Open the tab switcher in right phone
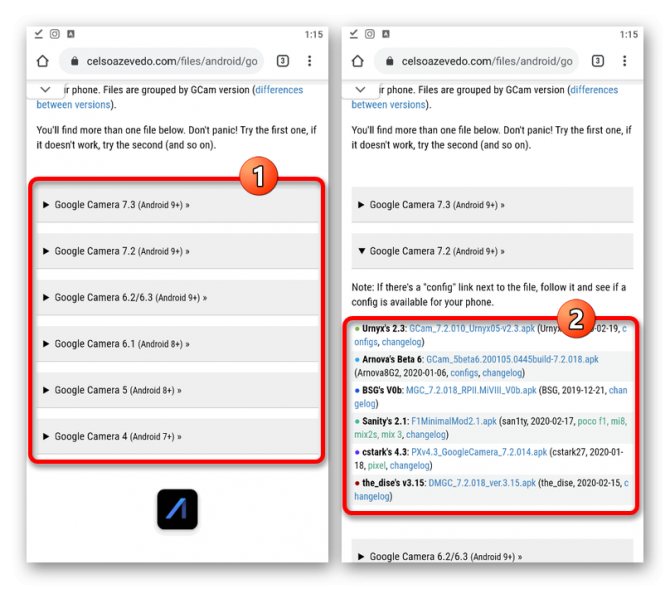The width and height of the screenshot is (670, 589). [597, 61]
